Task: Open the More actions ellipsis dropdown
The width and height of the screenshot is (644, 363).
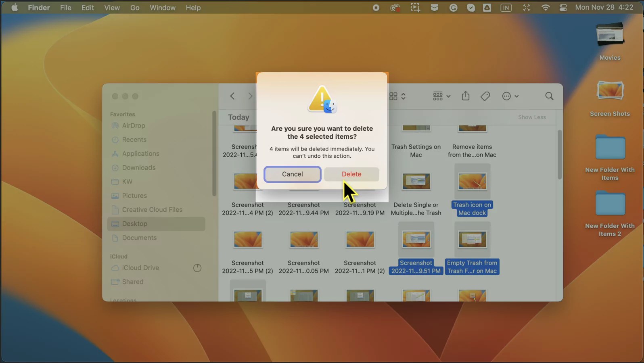Action: (x=510, y=96)
